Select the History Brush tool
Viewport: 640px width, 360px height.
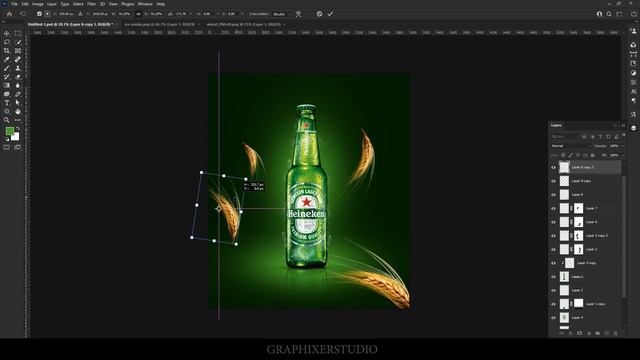tap(7, 77)
